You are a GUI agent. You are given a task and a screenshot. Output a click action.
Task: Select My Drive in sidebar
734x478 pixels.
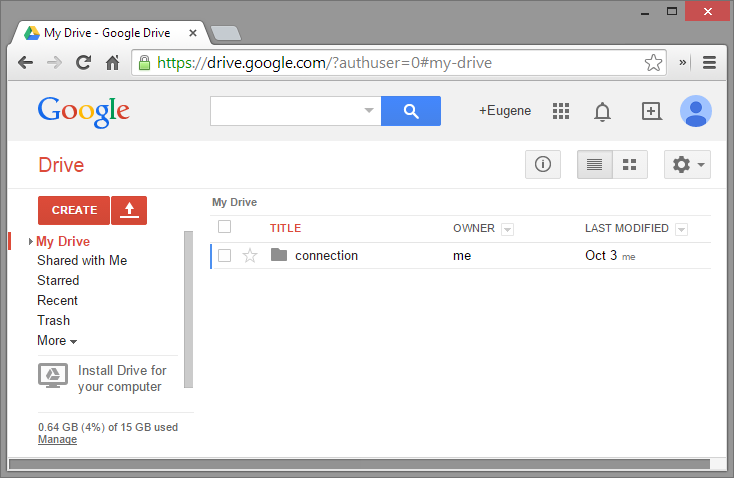coord(63,242)
